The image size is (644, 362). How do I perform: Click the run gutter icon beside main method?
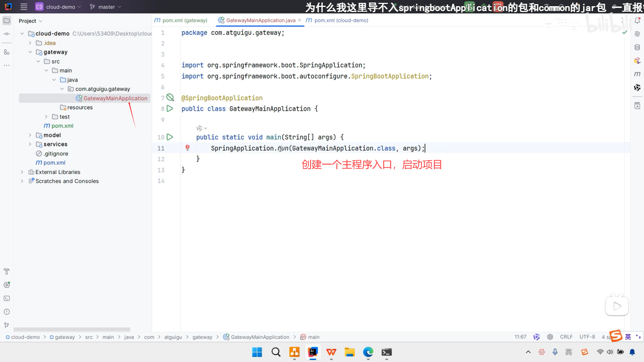click(x=170, y=137)
